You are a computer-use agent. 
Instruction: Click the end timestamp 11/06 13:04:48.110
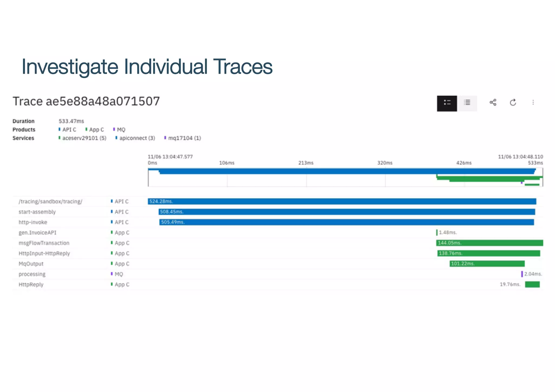tap(521, 157)
